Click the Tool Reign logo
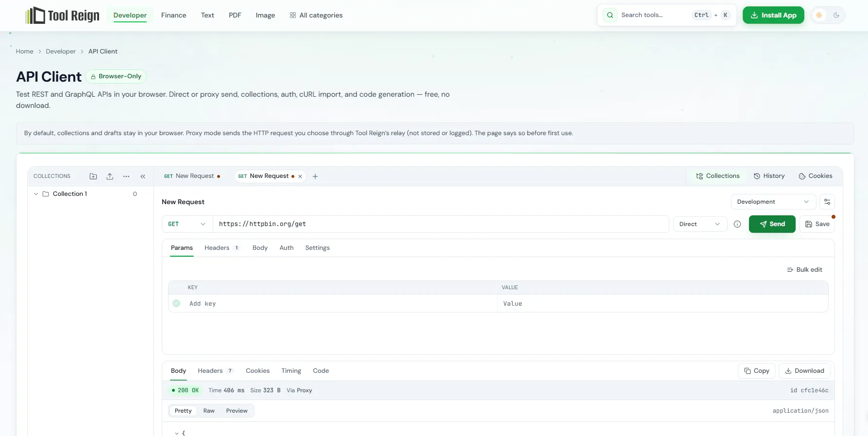The image size is (868, 436). [x=62, y=16]
